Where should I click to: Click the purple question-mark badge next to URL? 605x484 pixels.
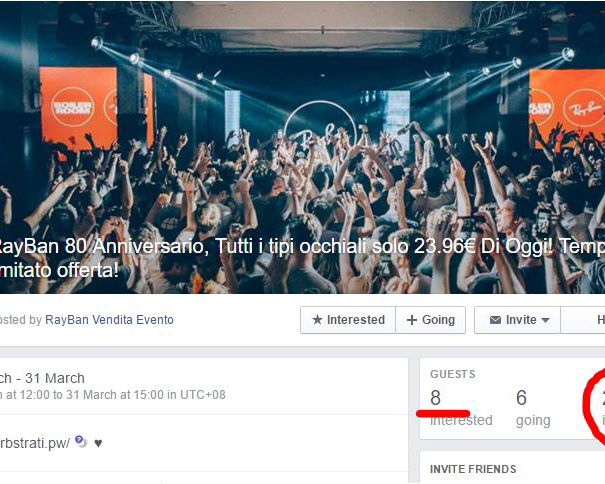[x=80, y=440]
